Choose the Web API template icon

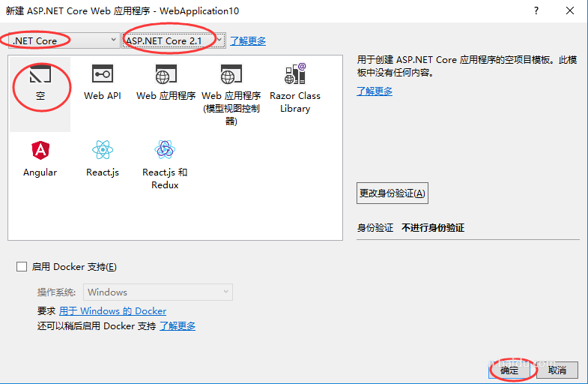(103, 74)
